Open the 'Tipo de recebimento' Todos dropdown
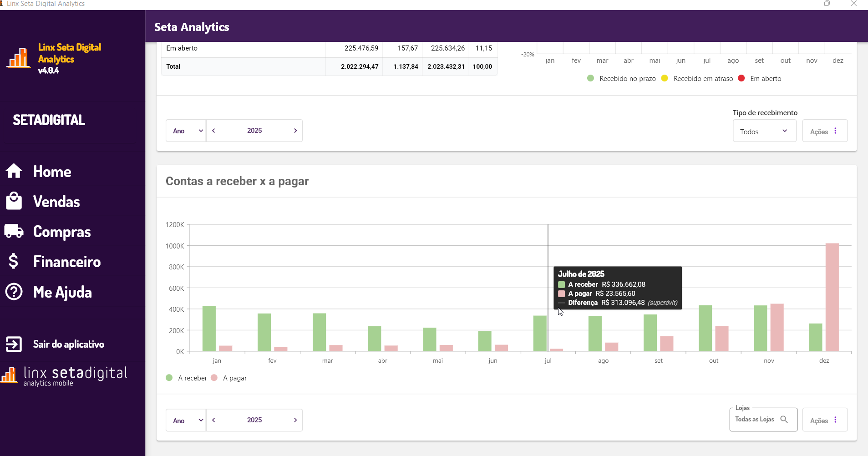The height and width of the screenshot is (456, 868). pyautogui.click(x=764, y=131)
